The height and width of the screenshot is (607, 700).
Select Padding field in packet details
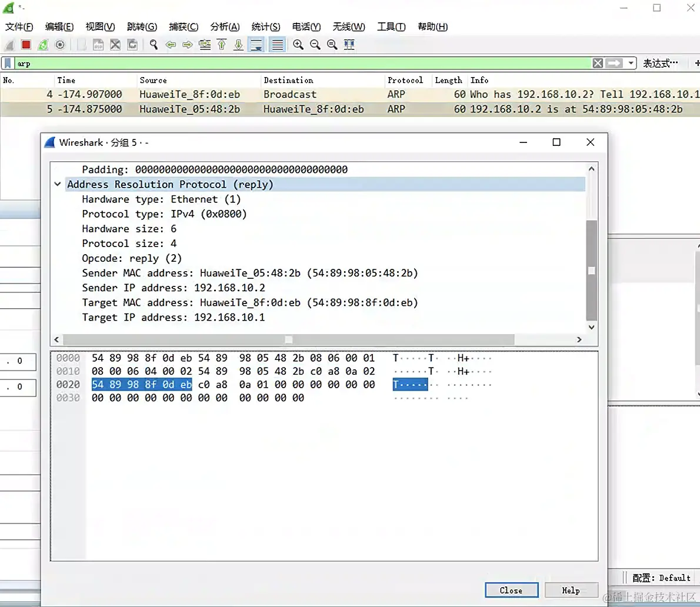215,169
